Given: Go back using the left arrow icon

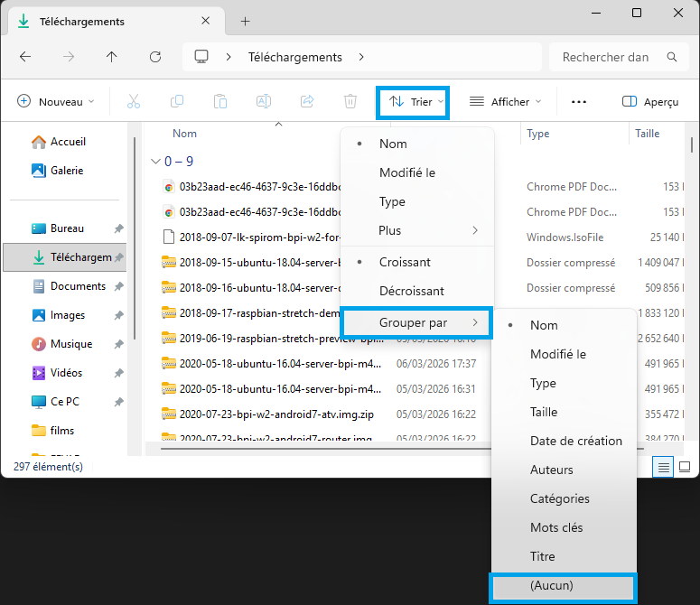Looking at the screenshot, I should pyautogui.click(x=25, y=57).
